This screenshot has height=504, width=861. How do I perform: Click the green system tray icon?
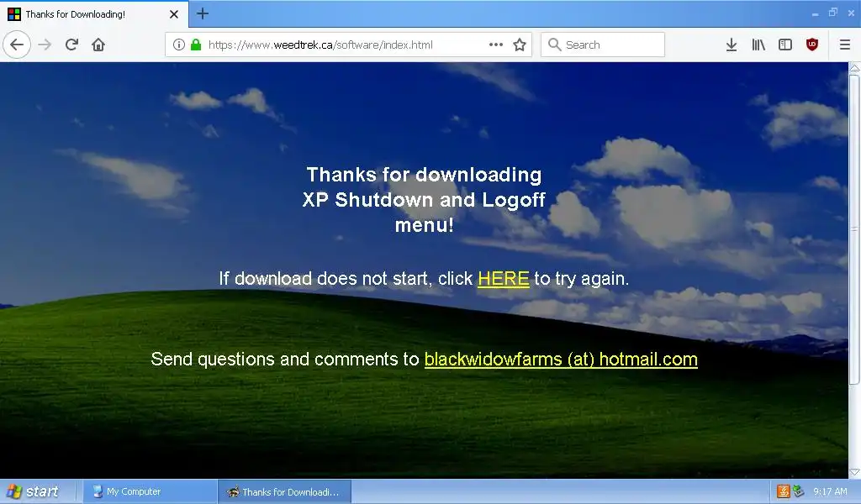tap(798, 491)
